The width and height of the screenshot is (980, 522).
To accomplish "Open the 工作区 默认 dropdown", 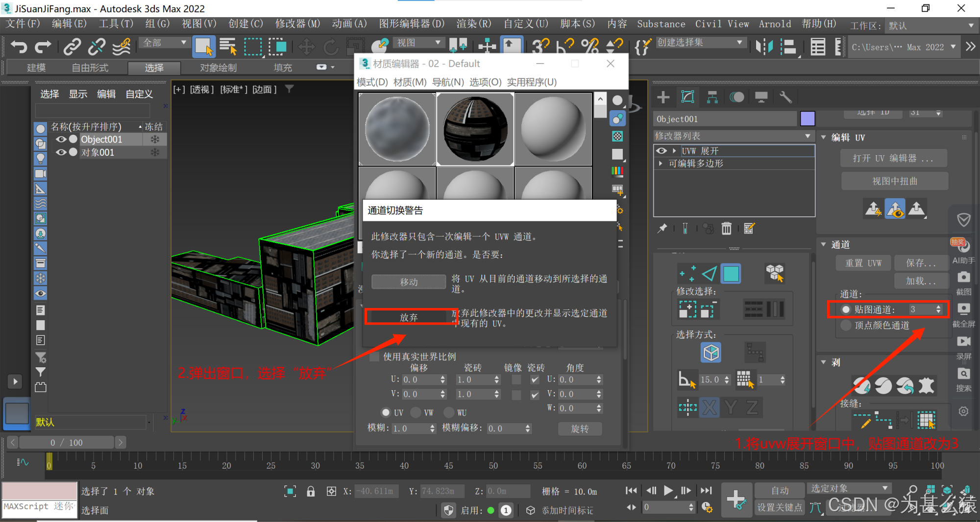I will point(931,25).
